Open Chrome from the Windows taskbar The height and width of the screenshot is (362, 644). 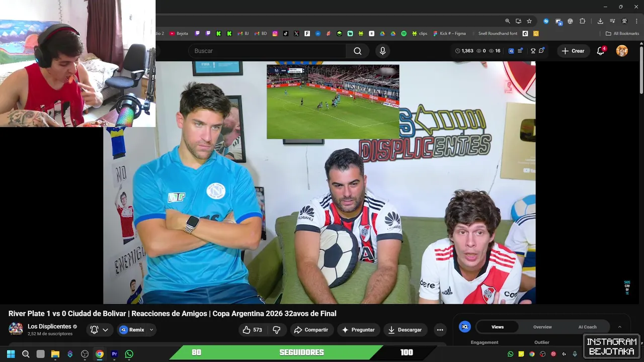(100, 354)
